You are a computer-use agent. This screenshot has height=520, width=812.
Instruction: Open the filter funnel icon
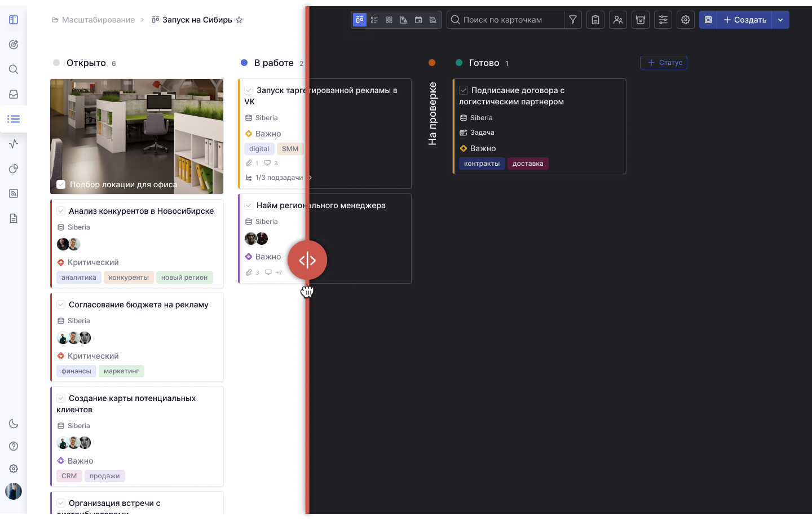(x=572, y=20)
